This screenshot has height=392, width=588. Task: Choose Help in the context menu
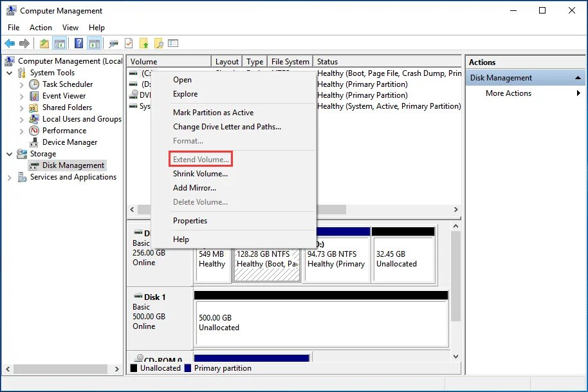point(234,239)
